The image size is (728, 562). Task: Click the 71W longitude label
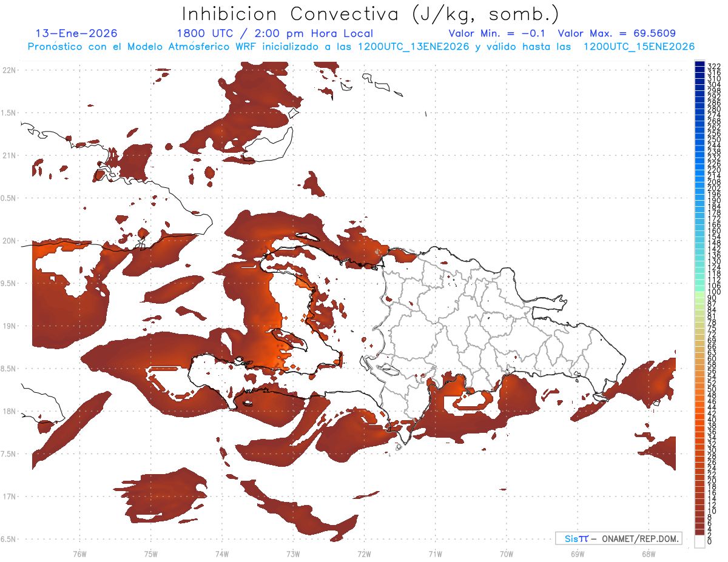(x=435, y=554)
